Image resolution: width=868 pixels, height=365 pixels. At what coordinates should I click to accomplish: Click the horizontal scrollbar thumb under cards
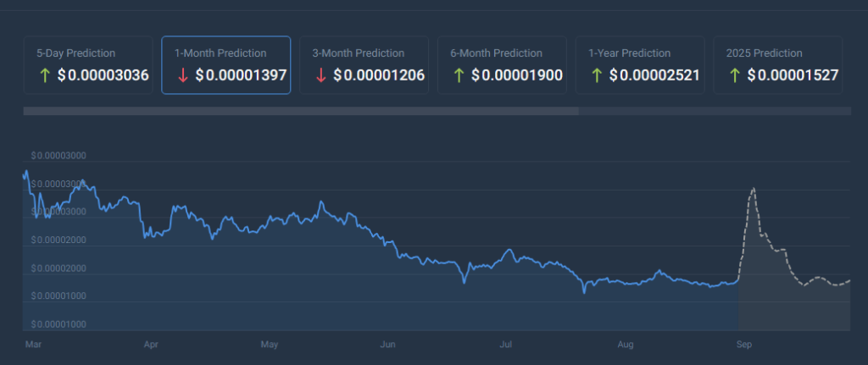[x=301, y=111]
